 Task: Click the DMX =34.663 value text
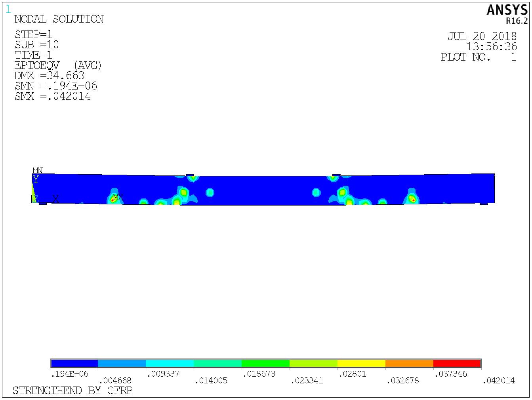coord(50,76)
